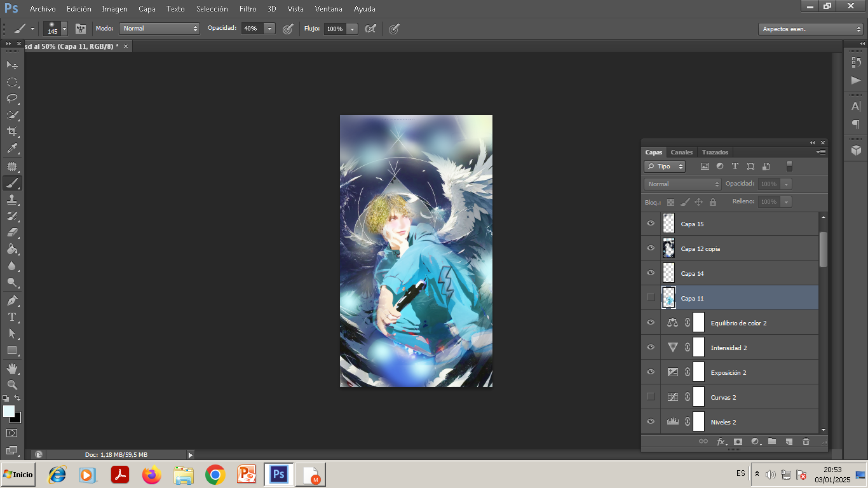Switch to the Canales tab
Viewport: 868px width, 488px height.
click(x=682, y=152)
